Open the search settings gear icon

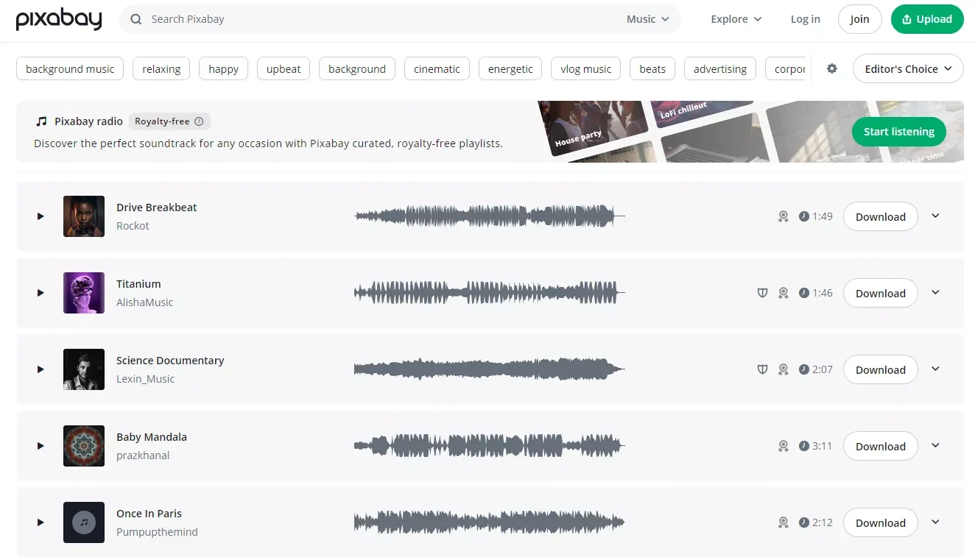coord(832,68)
